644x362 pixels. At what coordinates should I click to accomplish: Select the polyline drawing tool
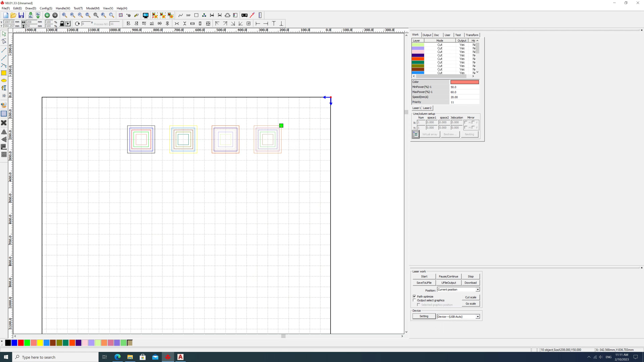tap(4, 58)
